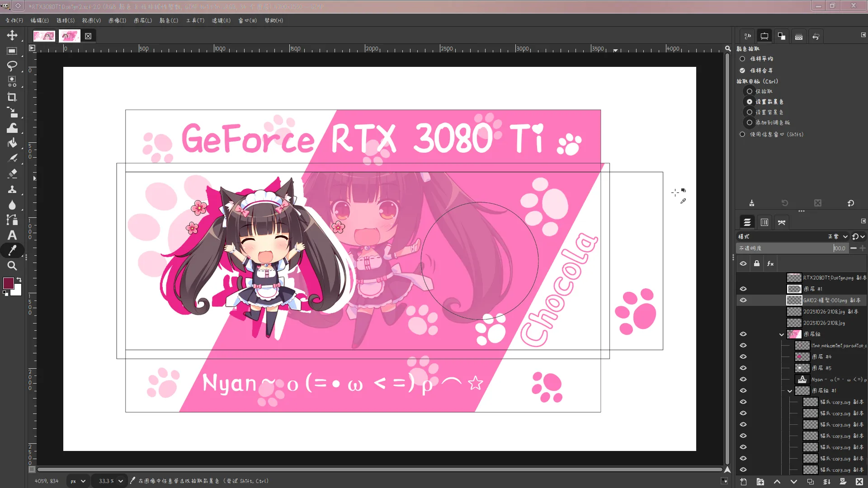This screenshot has width=868, height=488.
Task: Click the 不透明度 opacity slider
Action: point(792,248)
